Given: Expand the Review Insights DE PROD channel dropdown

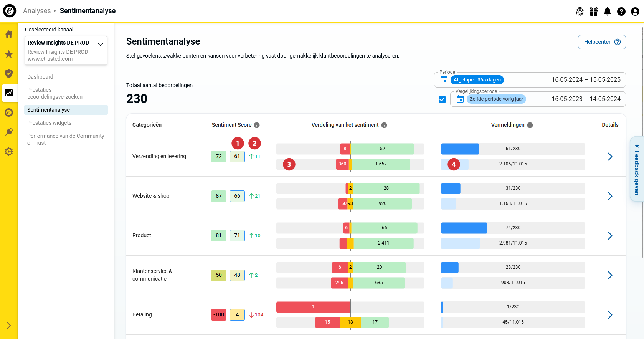Looking at the screenshot, I should pos(66,50).
